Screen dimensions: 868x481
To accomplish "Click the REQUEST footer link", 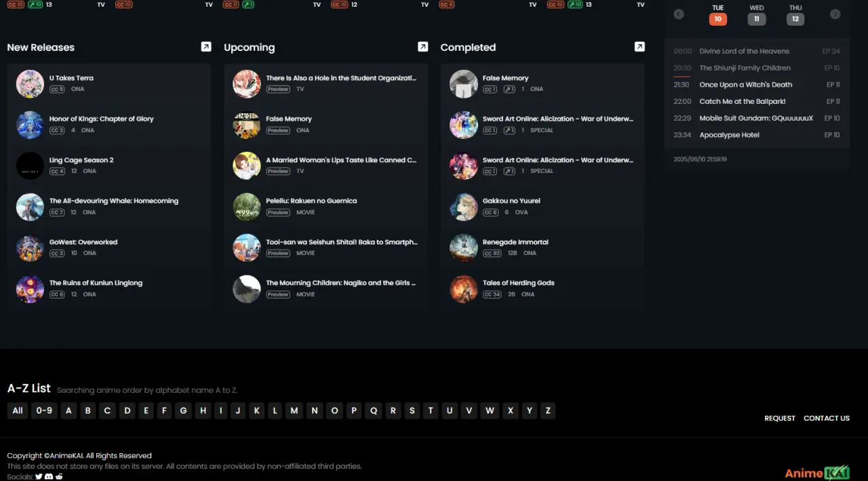I will (780, 418).
